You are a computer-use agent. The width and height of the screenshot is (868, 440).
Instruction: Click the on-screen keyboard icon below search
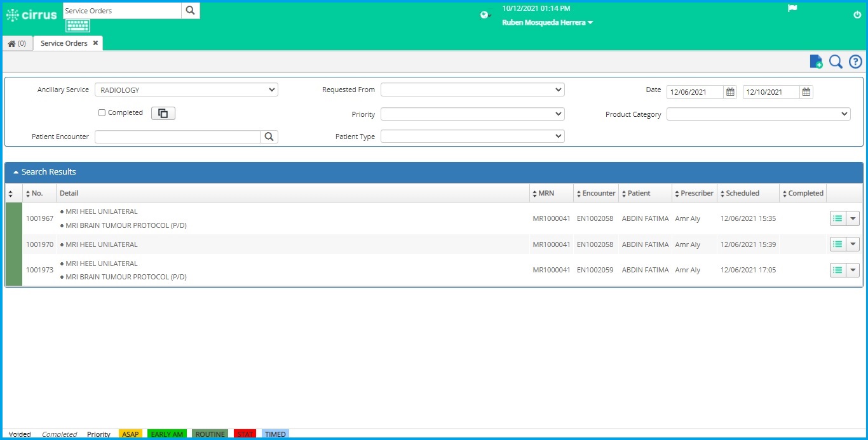77,25
